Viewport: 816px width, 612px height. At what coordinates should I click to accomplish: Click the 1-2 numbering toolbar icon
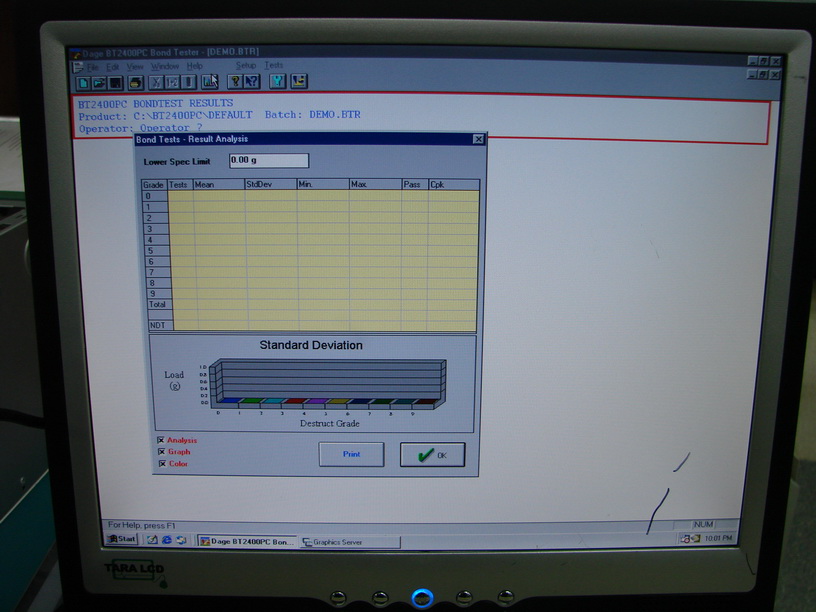pos(172,82)
